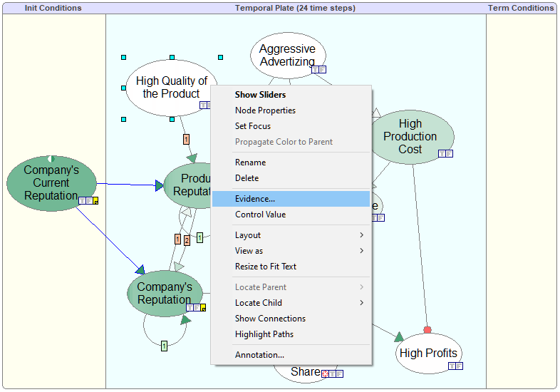This screenshot has height=392, width=560.
Task: Click the orange delay box labeled 2
Action: [x=187, y=240]
